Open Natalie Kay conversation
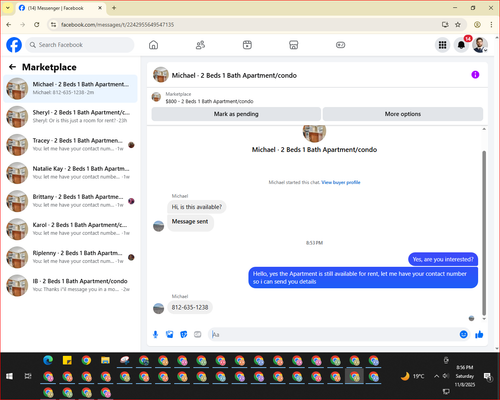500x400 pixels. pos(70,173)
